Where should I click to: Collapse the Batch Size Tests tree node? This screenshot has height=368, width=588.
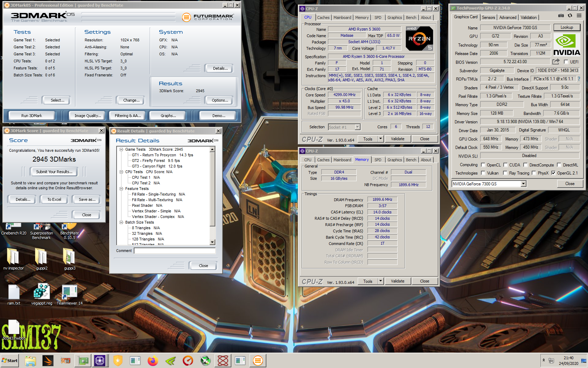pyautogui.click(x=121, y=222)
